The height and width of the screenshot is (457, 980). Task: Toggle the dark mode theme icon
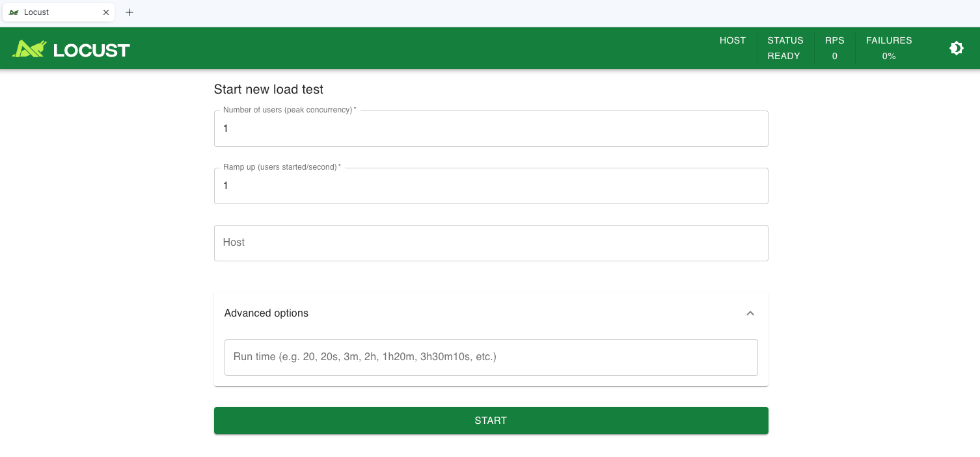click(956, 48)
